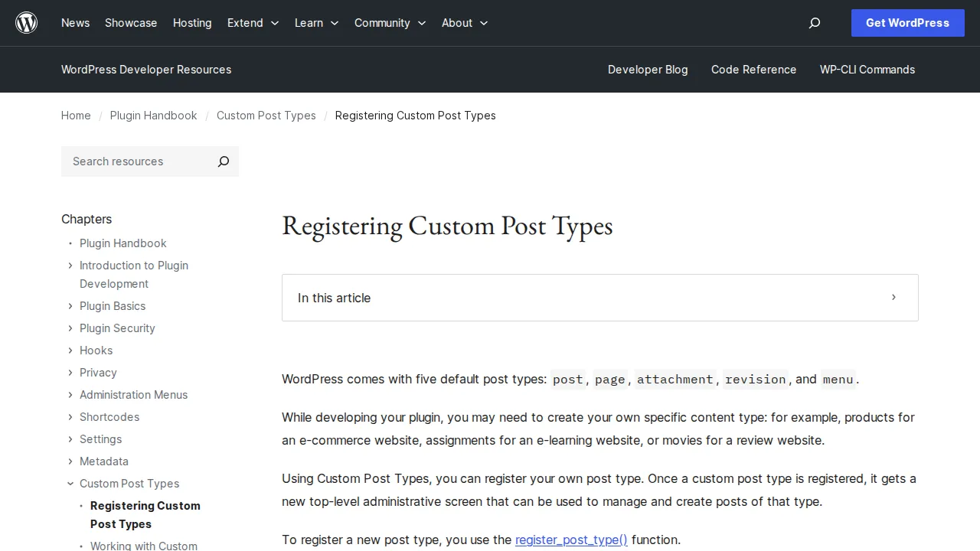980x551 pixels.
Task: Open the About dropdown menu
Action: point(464,23)
